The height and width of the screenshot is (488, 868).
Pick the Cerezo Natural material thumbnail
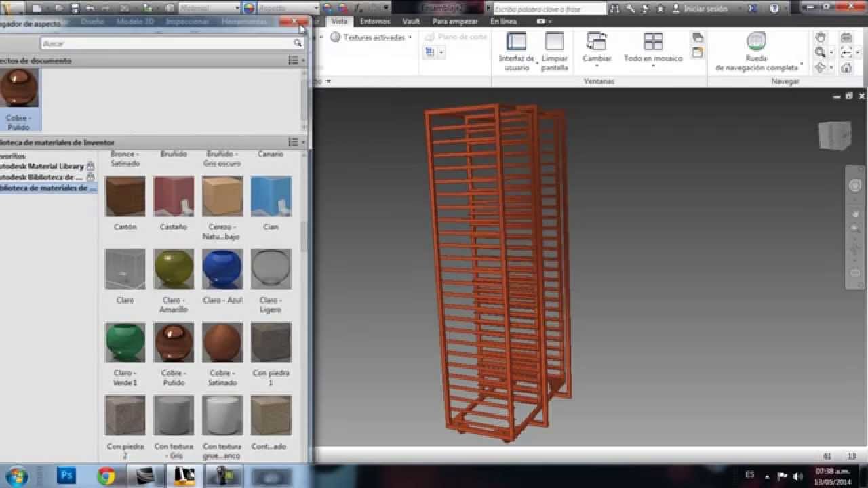pos(222,197)
